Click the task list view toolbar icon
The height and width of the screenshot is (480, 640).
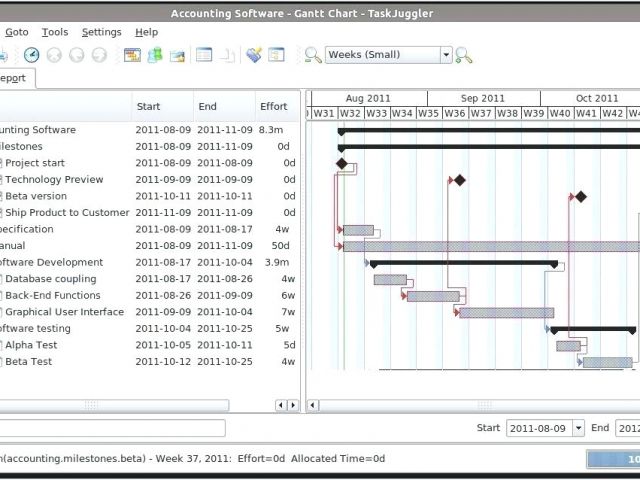[204, 55]
